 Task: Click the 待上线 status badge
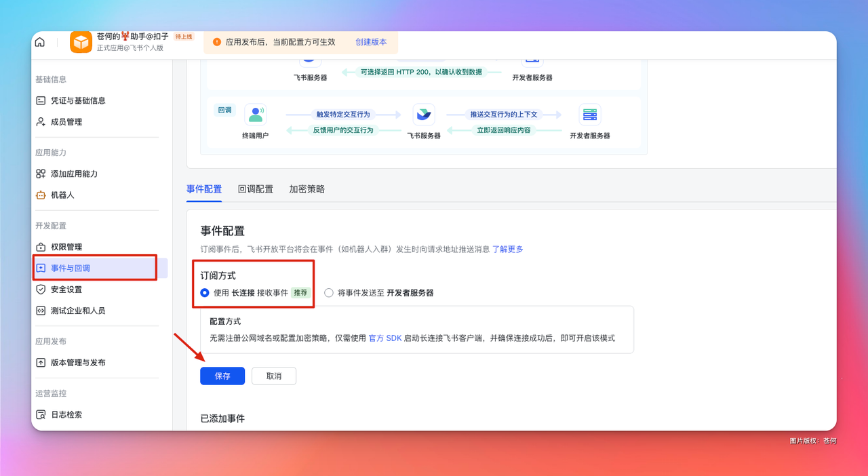tap(184, 37)
